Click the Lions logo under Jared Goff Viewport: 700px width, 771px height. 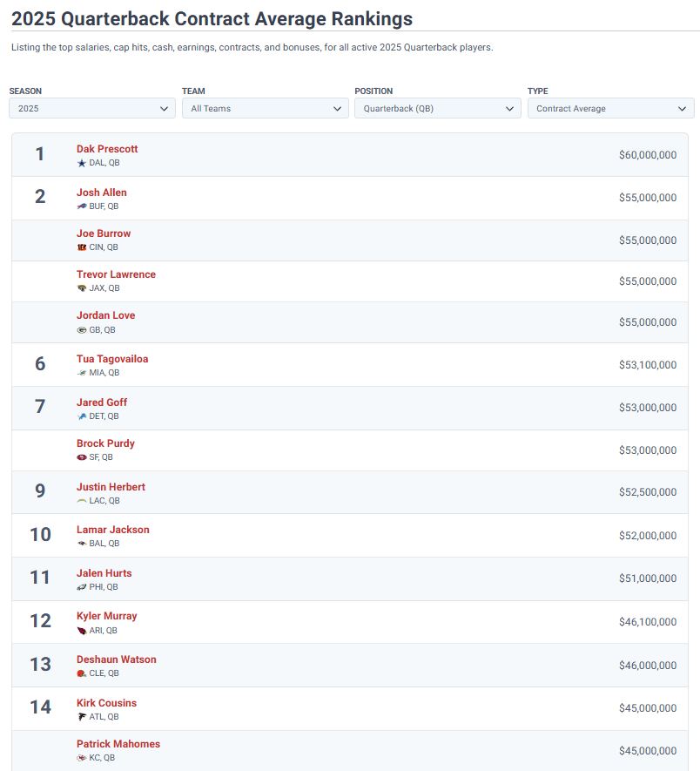(x=82, y=416)
